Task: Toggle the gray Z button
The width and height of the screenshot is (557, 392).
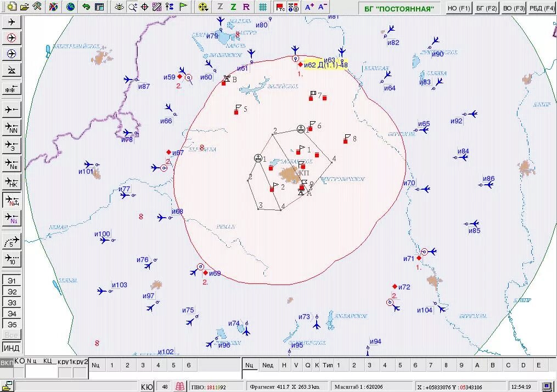Action: 220,7
